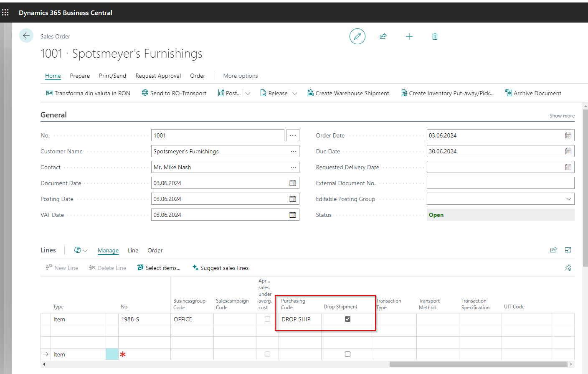The height and width of the screenshot is (374, 588).
Task: Open the app launcher waffle menu
Action: point(5,13)
